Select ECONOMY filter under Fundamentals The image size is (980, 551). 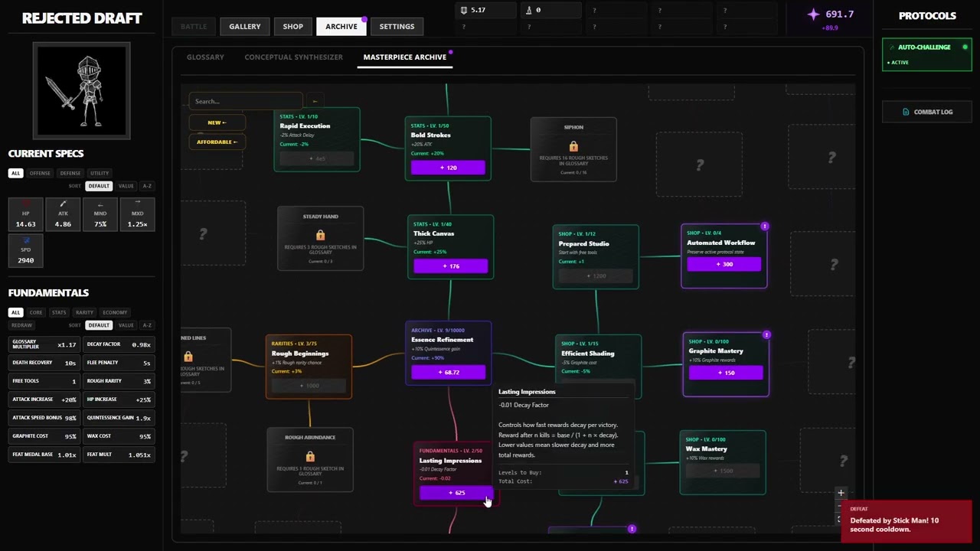pos(115,312)
